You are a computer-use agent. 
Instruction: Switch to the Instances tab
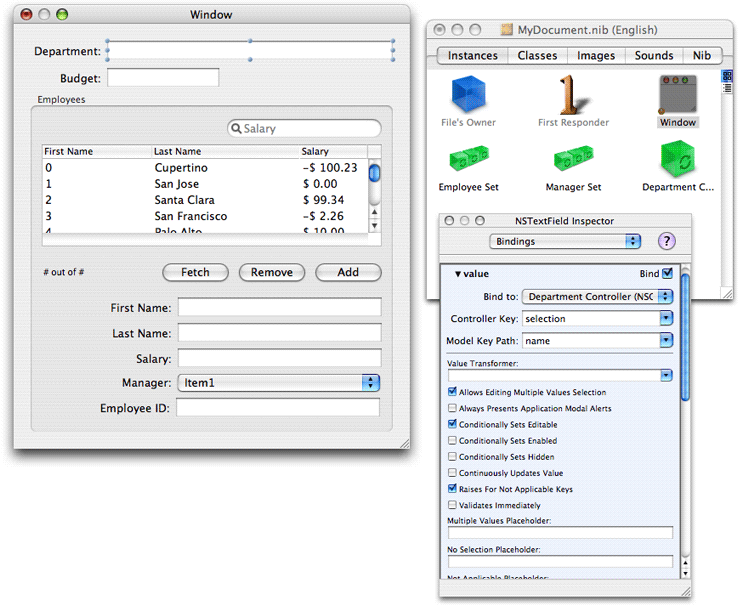[472, 55]
